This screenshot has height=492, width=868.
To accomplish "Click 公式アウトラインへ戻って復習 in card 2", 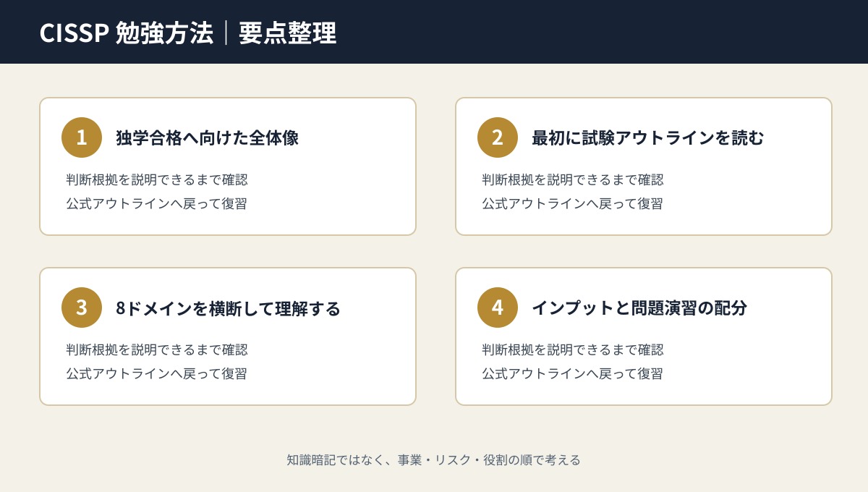I will [x=572, y=203].
